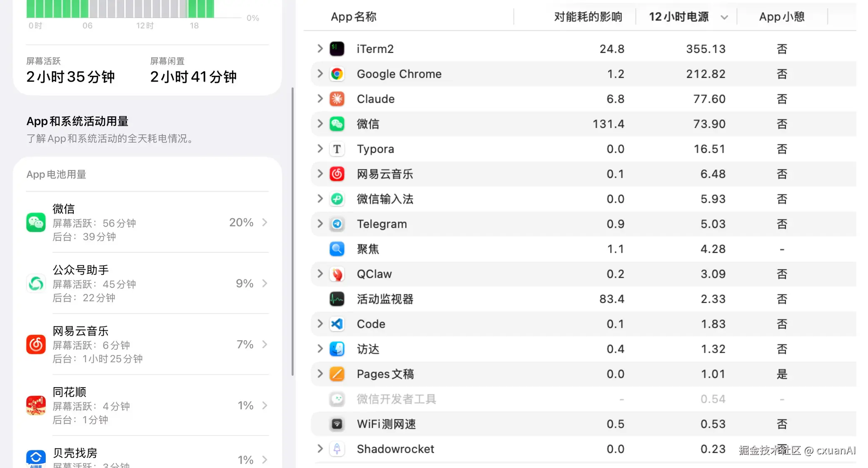
Task: Click the Pages文稿 icon
Action: click(x=337, y=374)
